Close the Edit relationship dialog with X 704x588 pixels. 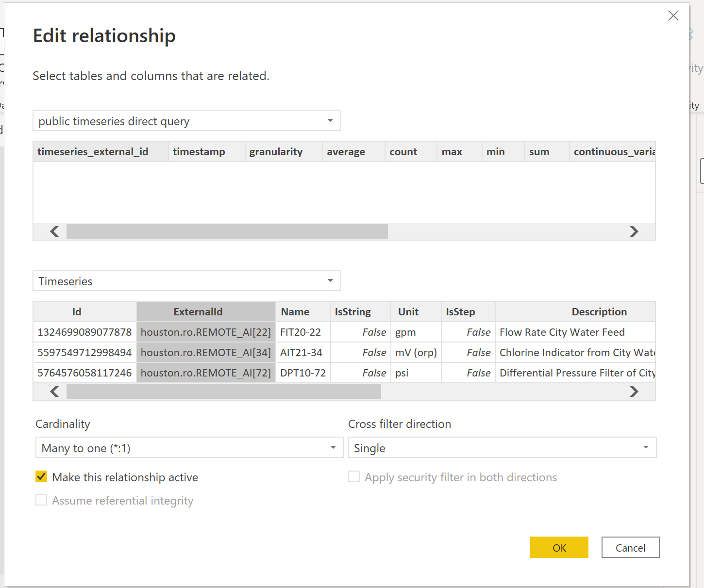click(x=673, y=16)
